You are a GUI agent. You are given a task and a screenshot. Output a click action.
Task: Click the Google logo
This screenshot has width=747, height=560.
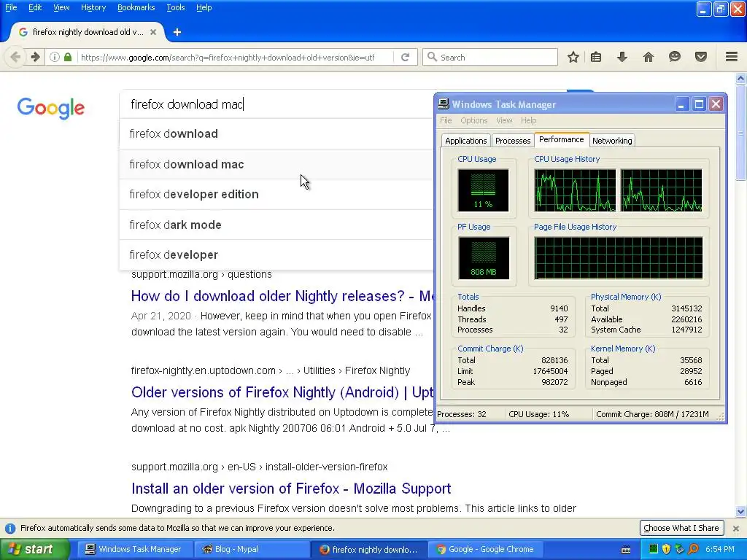(x=51, y=108)
